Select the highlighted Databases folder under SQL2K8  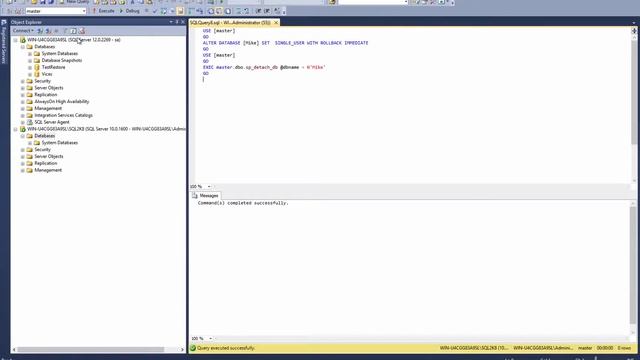pyautogui.click(x=44, y=136)
